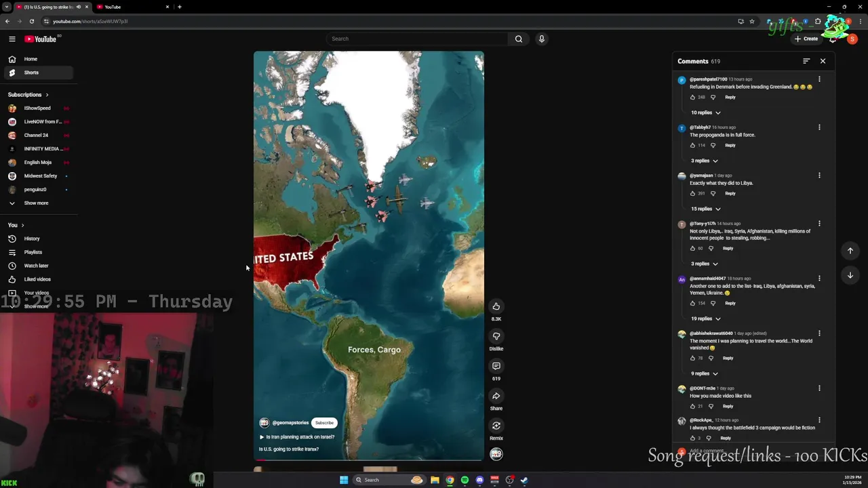Viewport: 868px width, 488px height.
Task: Like the @annamhaid4047 comment
Action: tap(692, 303)
